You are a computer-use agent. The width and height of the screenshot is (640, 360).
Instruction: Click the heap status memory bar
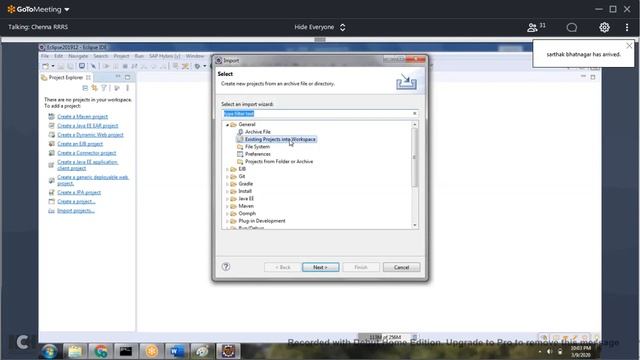point(385,338)
